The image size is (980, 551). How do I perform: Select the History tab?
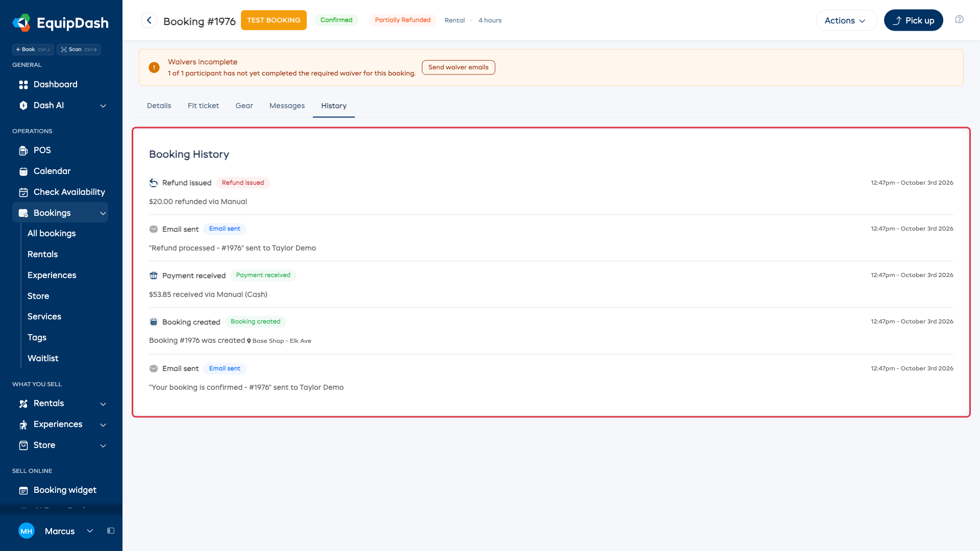[334, 106]
